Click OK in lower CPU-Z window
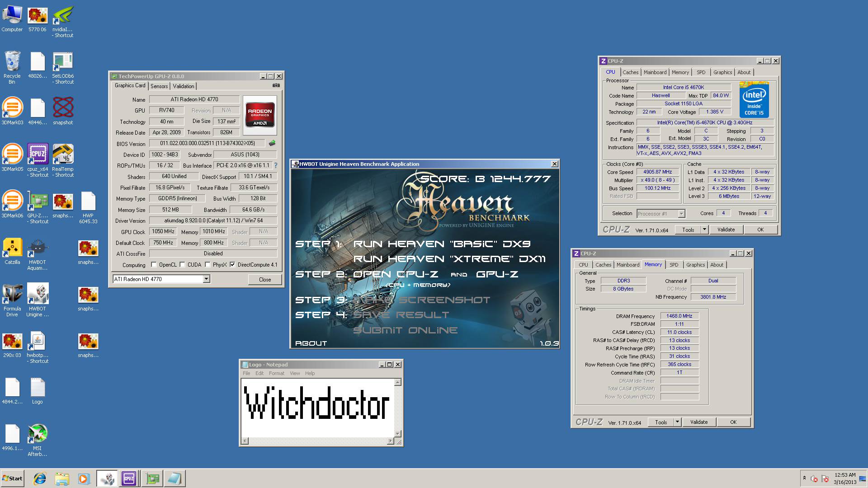This screenshot has width=868, height=488. pos(733,422)
